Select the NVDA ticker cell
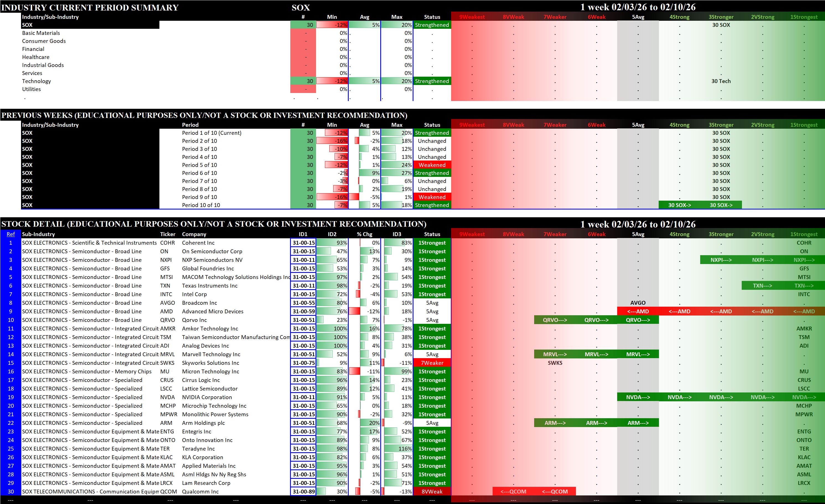The width and height of the screenshot is (825, 504). click(x=167, y=397)
